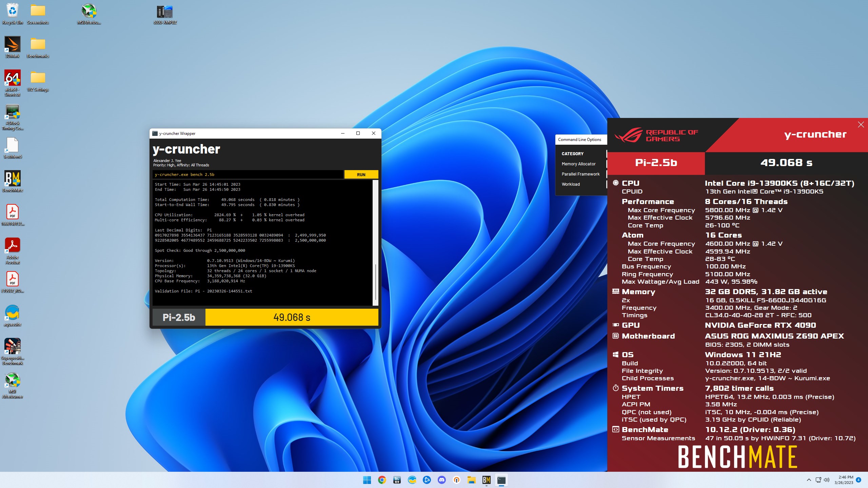Click the GPU icon in BenchMate results
The image size is (868, 488).
[x=615, y=325]
